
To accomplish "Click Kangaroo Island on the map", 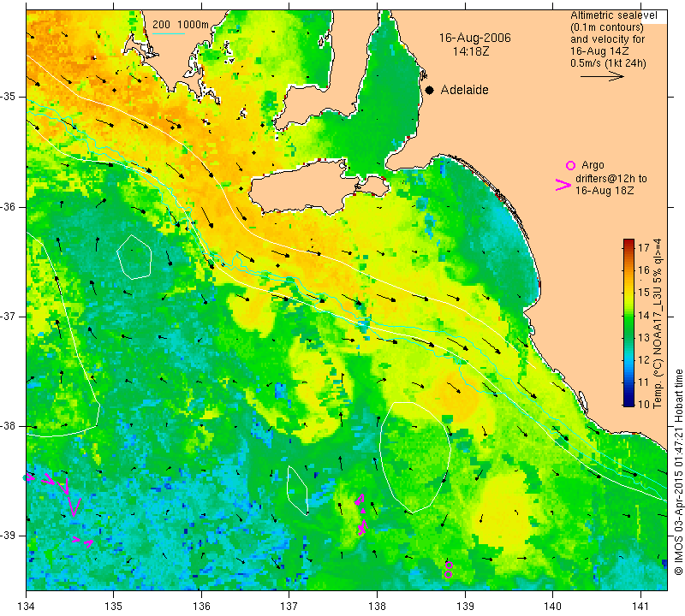I will pos(301,188).
